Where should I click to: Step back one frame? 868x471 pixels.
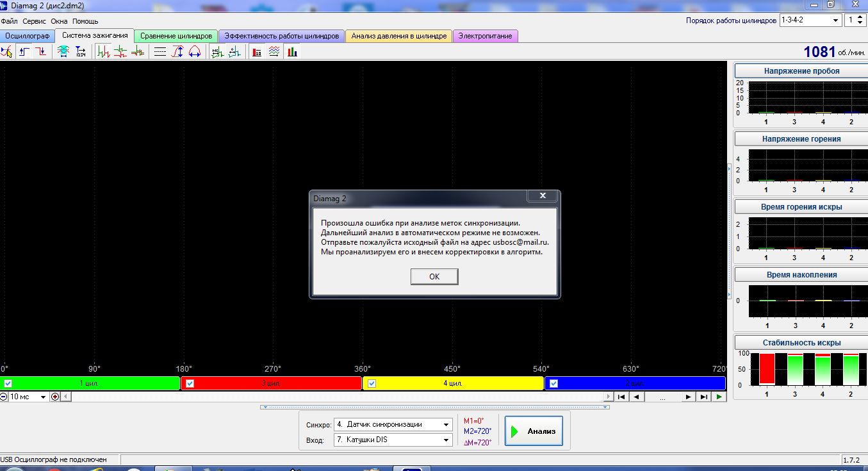pyautogui.click(x=636, y=397)
